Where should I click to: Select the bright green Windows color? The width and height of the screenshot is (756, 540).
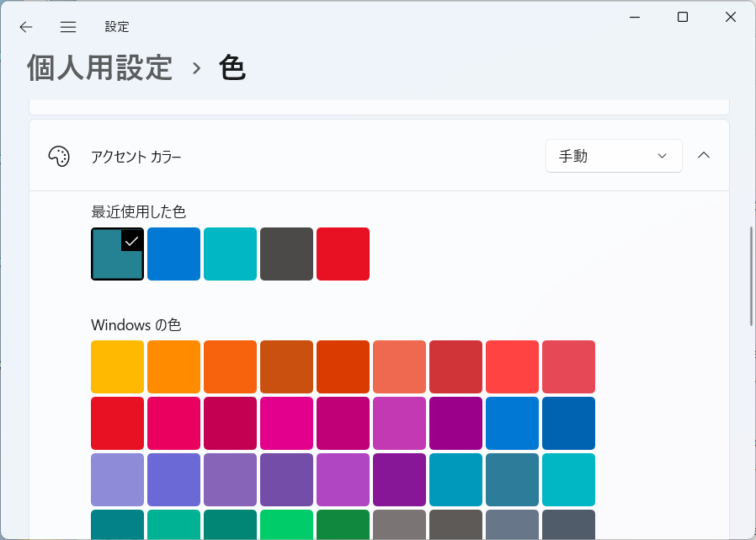286,524
